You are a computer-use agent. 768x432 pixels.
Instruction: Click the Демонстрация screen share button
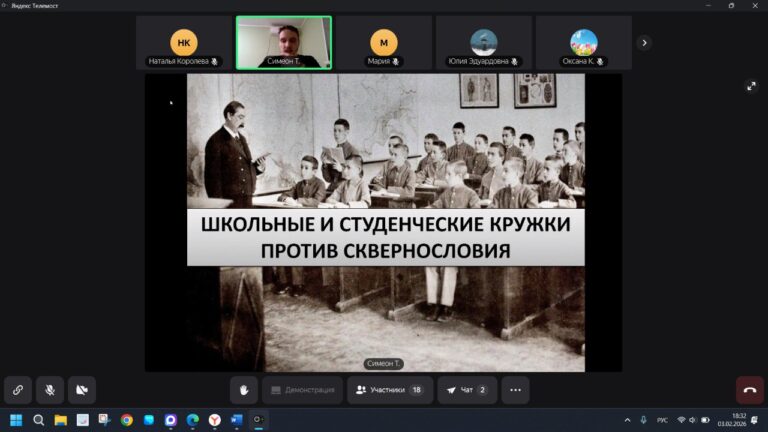(302, 390)
